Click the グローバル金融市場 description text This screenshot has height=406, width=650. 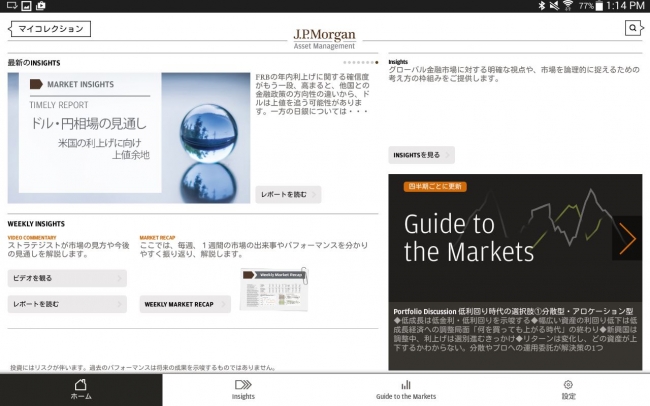(514, 74)
